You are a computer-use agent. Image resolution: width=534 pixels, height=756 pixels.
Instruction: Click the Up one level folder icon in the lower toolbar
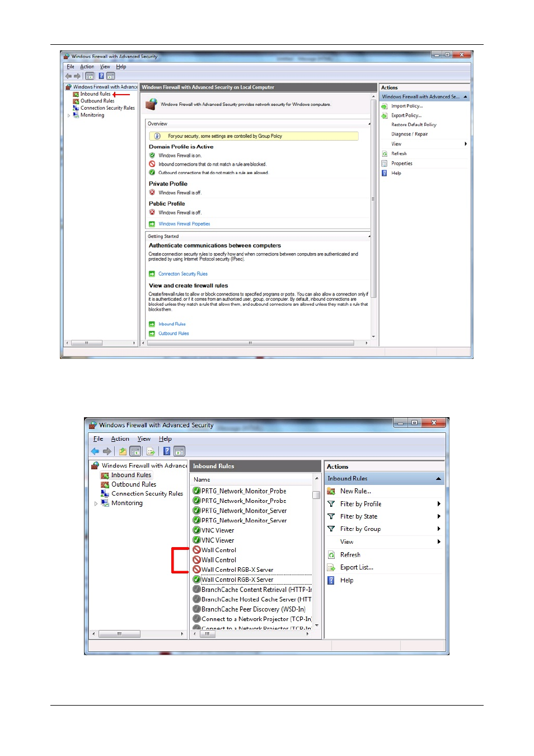123,451
